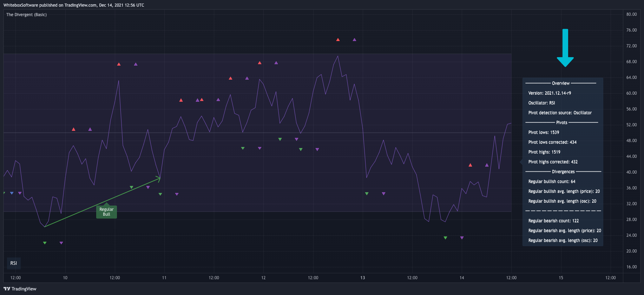Click the 16.00 scale label
The image size is (644, 295).
(x=631, y=267)
